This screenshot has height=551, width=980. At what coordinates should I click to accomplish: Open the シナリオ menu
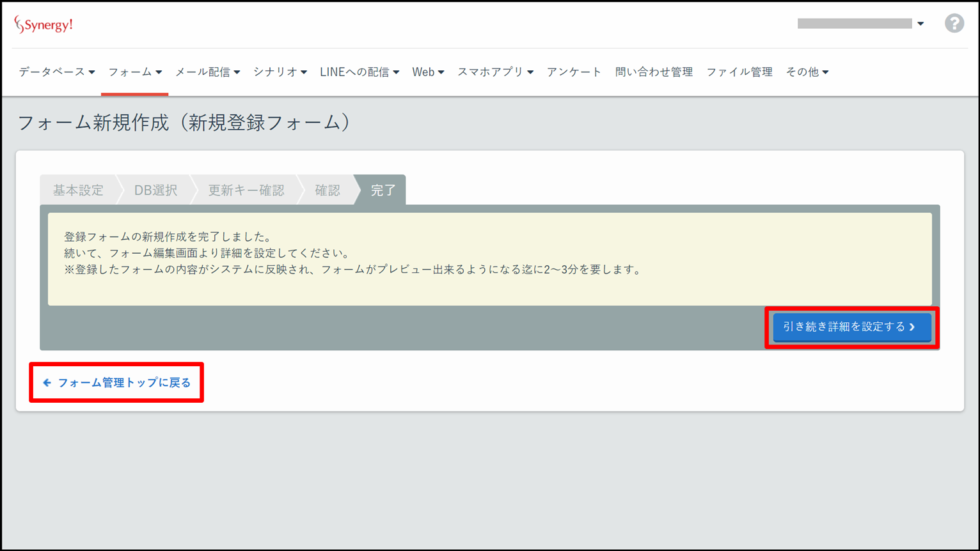[x=280, y=72]
